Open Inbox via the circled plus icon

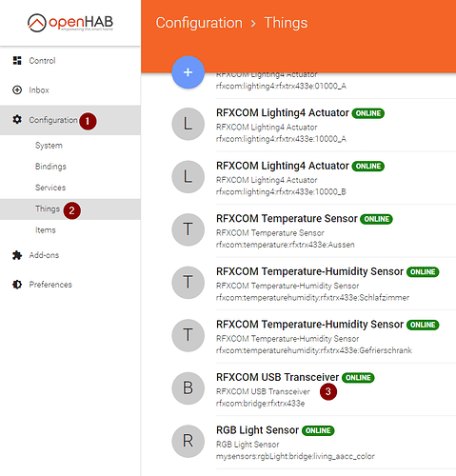click(x=17, y=89)
